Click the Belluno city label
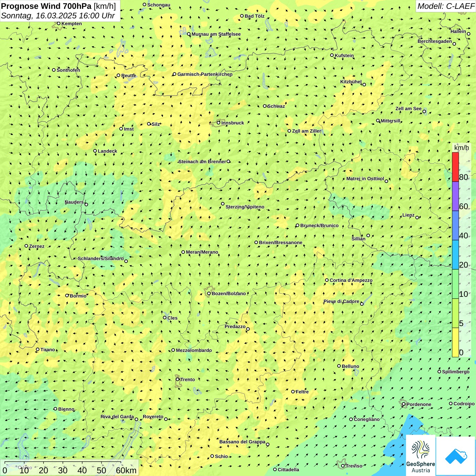This screenshot has height=476, width=476. (x=350, y=366)
